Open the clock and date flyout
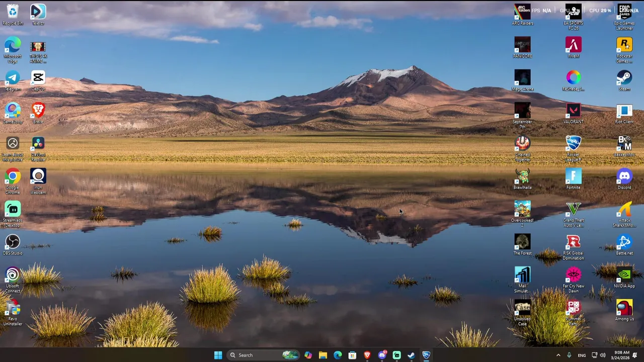 [621, 355]
